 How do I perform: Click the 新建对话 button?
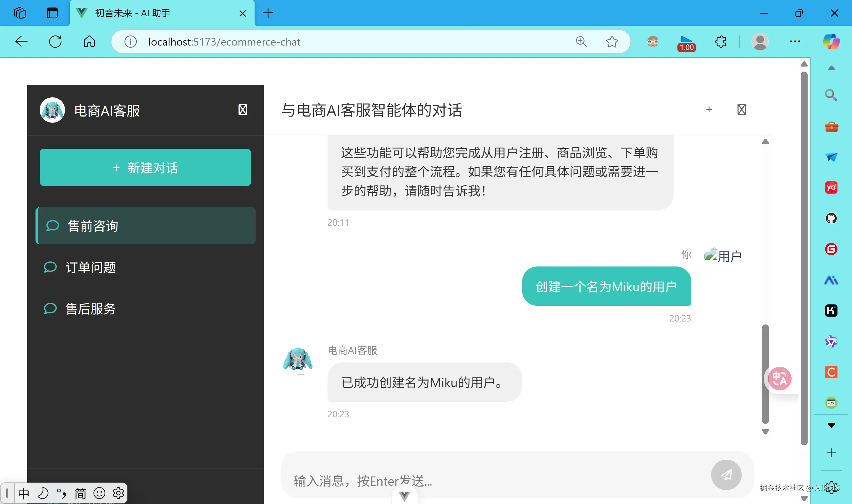coord(145,167)
